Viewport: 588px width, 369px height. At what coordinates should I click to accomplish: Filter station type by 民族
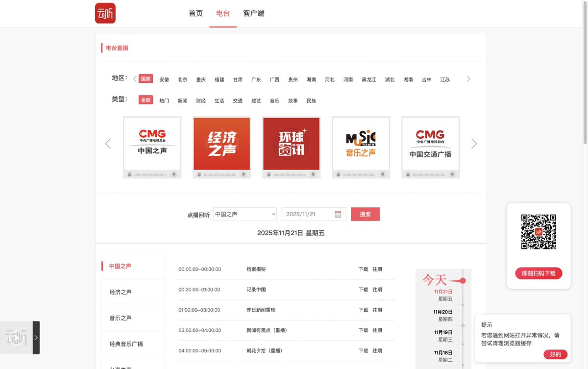312,100
